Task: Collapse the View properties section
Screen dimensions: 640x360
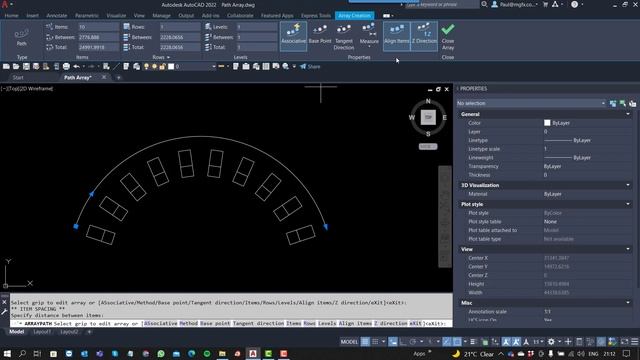Action: coord(628,249)
